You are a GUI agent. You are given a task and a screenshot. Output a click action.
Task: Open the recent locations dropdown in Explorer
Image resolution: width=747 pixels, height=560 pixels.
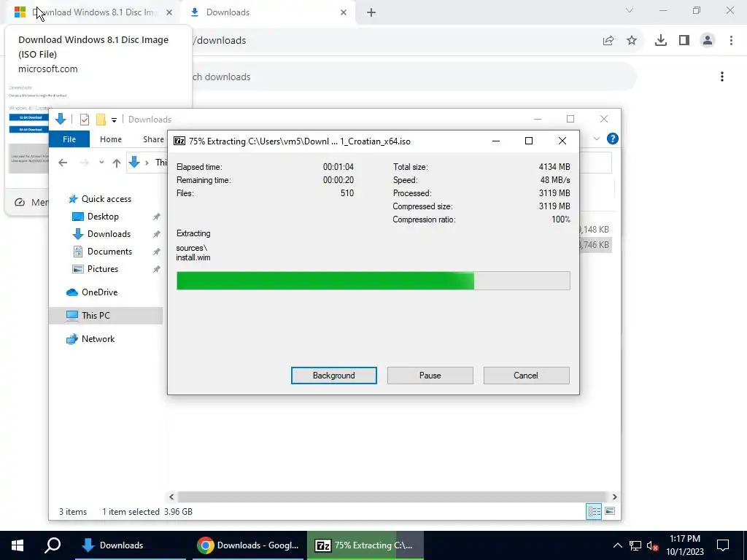tap(101, 163)
